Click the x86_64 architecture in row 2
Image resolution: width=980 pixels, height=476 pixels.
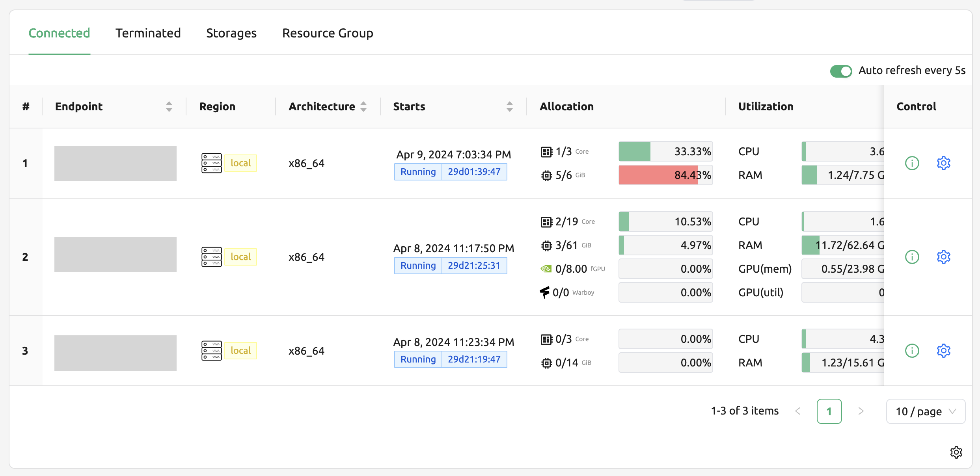[306, 257]
